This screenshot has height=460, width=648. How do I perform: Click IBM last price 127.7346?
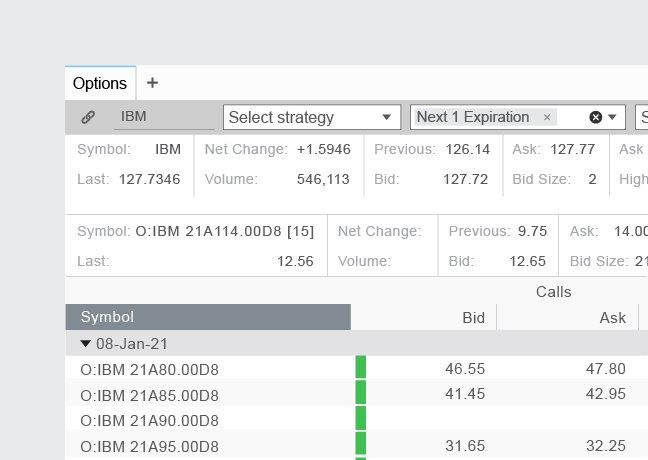(150, 179)
